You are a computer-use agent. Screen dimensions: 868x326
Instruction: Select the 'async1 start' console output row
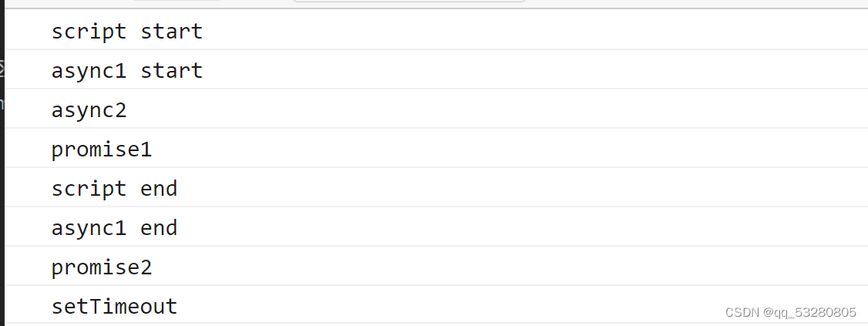click(436, 69)
